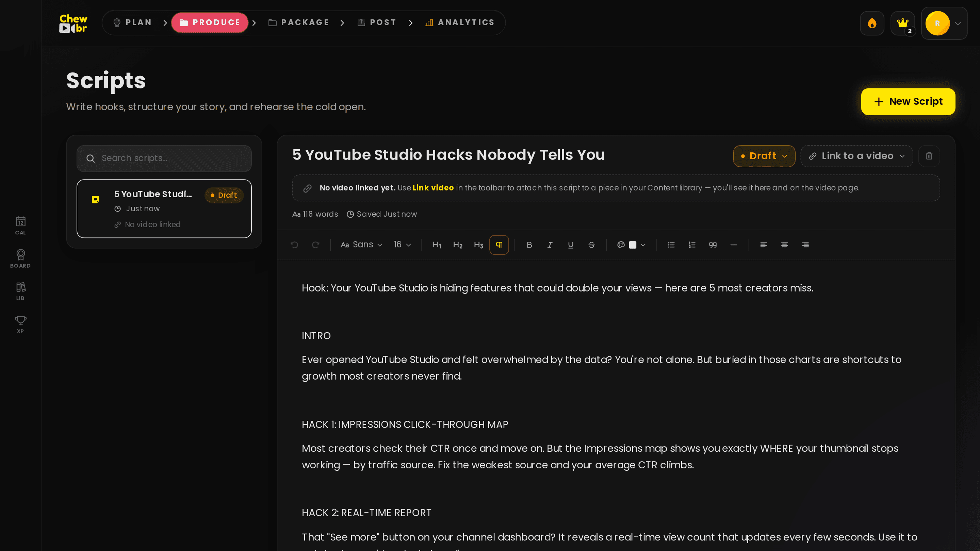This screenshot has height=551, width=980.
Task: Click the search magnifier icon
Action: click(91, 158)
